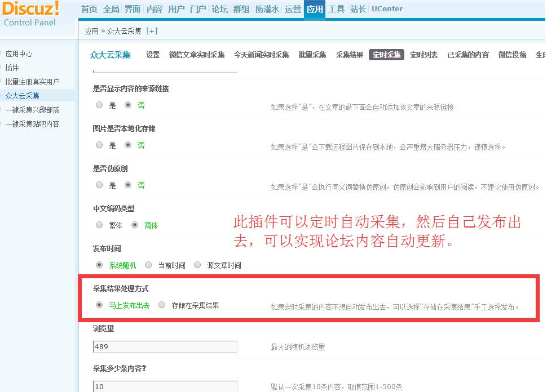Select 是 for 是否显示内容的来源链接
The height and width of the screenshot is (392, 547).
(99, 105)
